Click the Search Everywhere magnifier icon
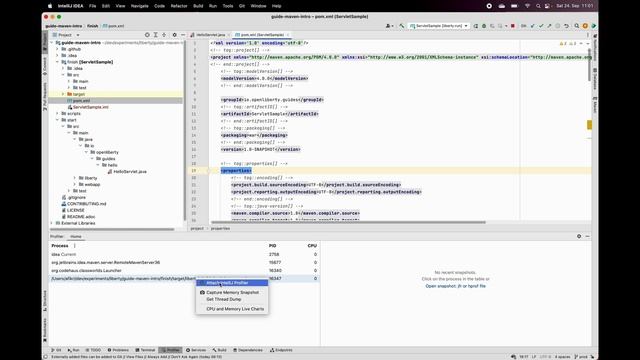 click(576, 26)
